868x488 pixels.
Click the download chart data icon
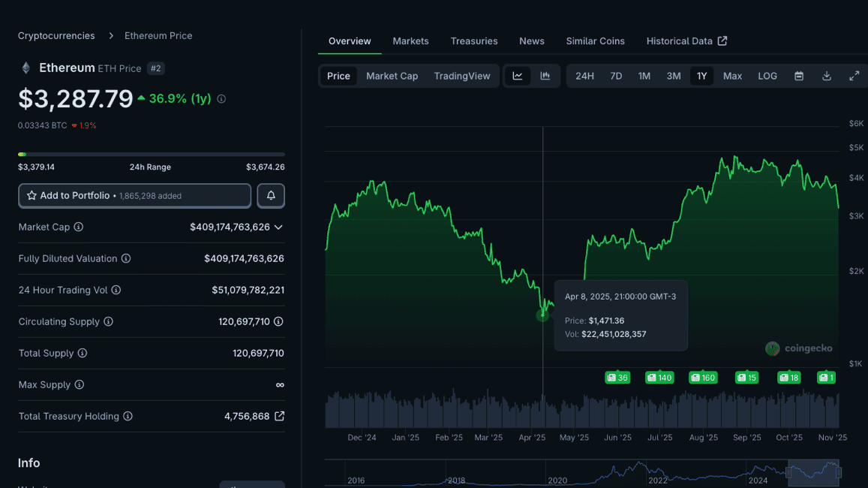coord(827,76)
